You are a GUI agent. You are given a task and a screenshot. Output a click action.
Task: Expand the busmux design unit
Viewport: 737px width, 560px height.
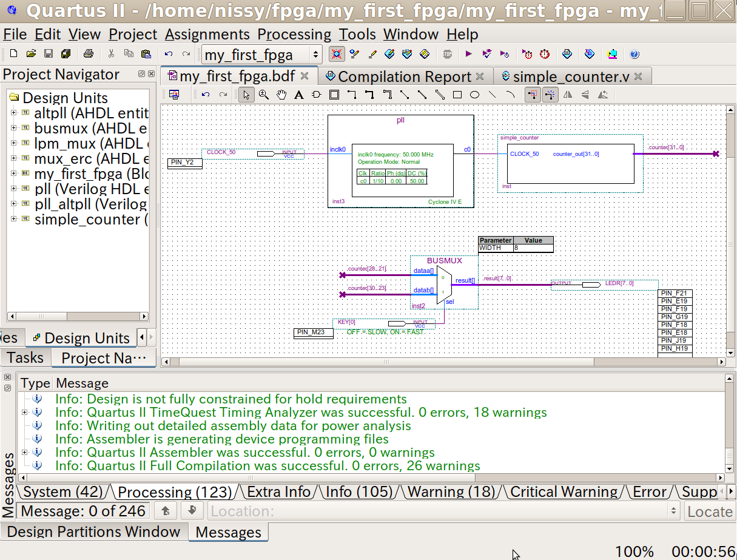14,128
